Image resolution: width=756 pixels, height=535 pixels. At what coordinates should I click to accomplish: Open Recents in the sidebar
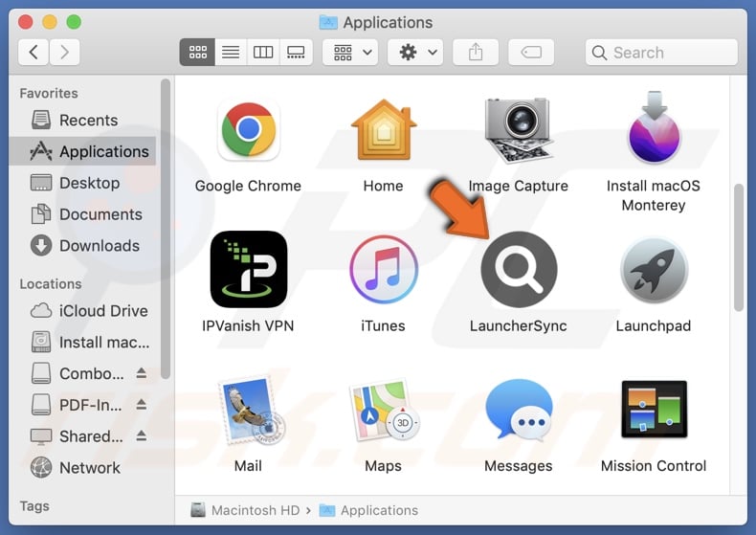83,120
